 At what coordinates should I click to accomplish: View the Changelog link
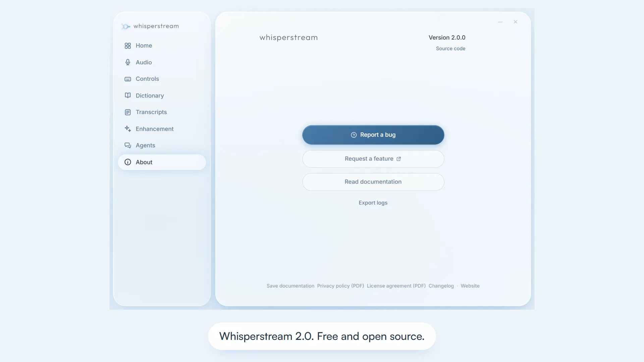coord(441,286)
